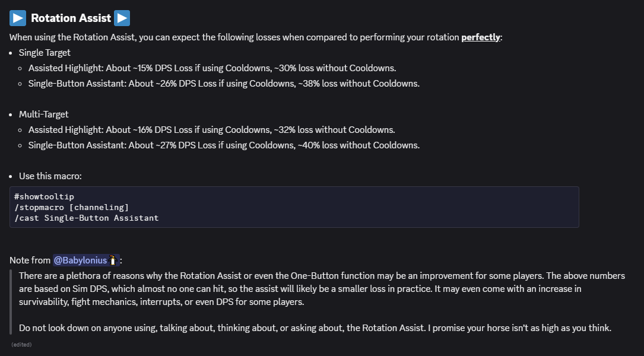Click the /cast Single-Button Assistant line

click(86, 218)
